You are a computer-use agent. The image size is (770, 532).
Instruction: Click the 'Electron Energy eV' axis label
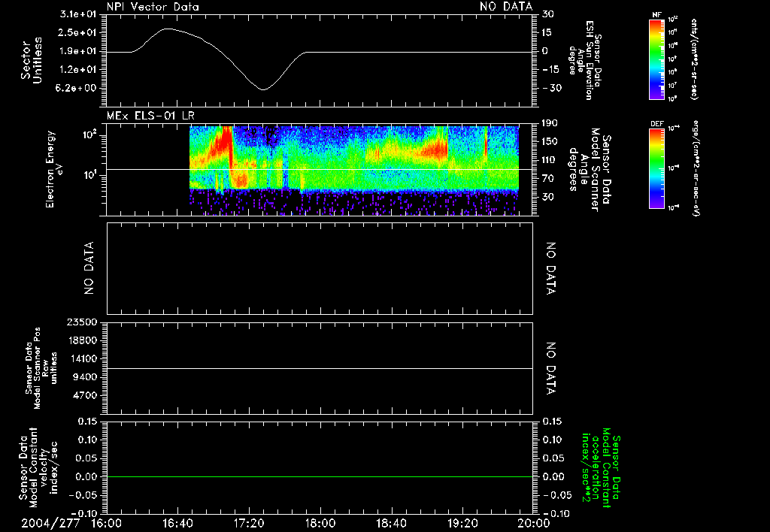coord(55,169)
